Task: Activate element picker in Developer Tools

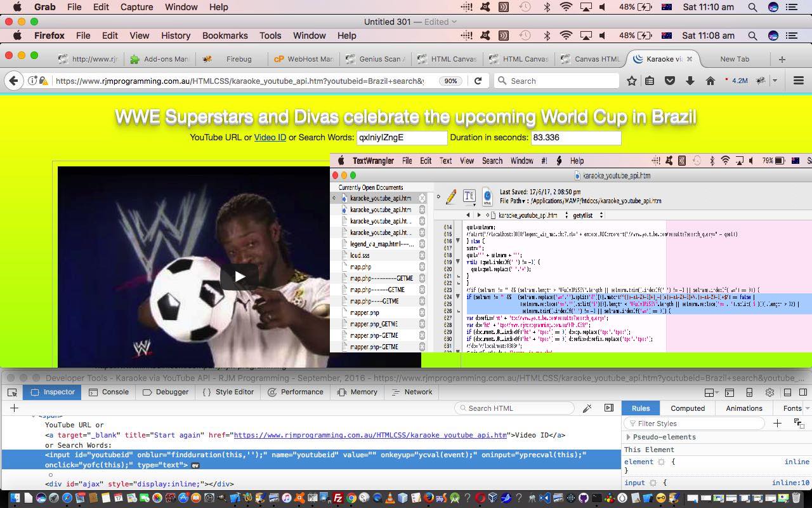Action: coord(12,392)
